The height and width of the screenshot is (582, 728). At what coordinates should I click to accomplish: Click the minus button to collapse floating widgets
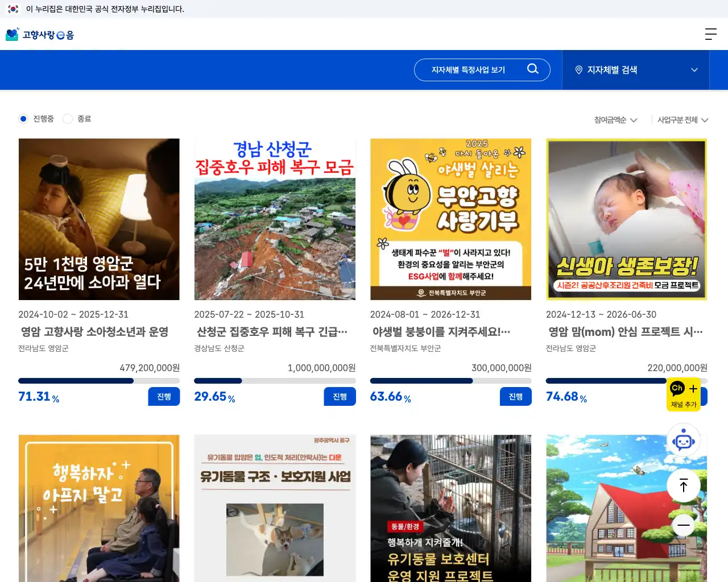coord(684,526)
